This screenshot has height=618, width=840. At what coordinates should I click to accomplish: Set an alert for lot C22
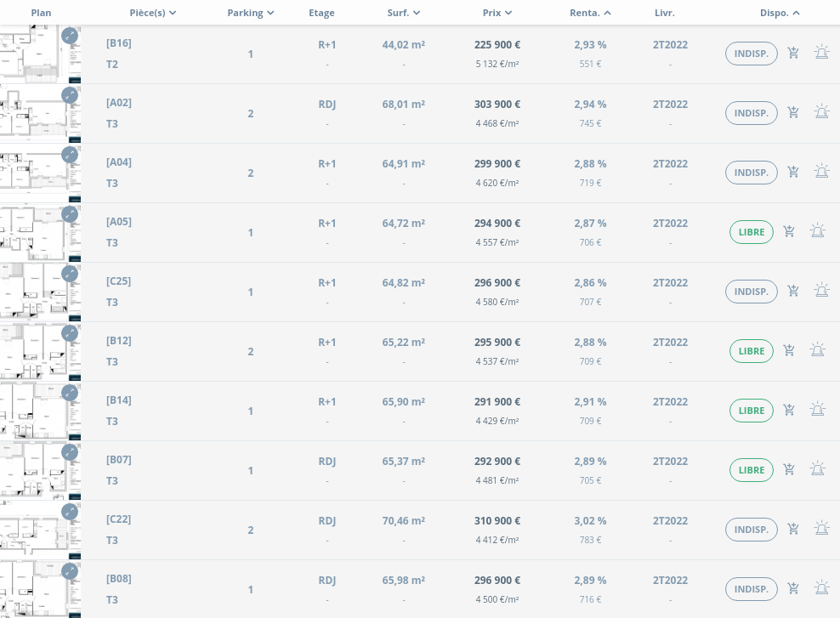coord(821,529)
